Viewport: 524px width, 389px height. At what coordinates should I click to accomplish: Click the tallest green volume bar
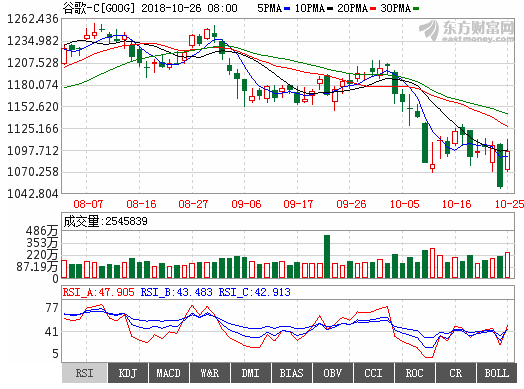click(327, 257)
